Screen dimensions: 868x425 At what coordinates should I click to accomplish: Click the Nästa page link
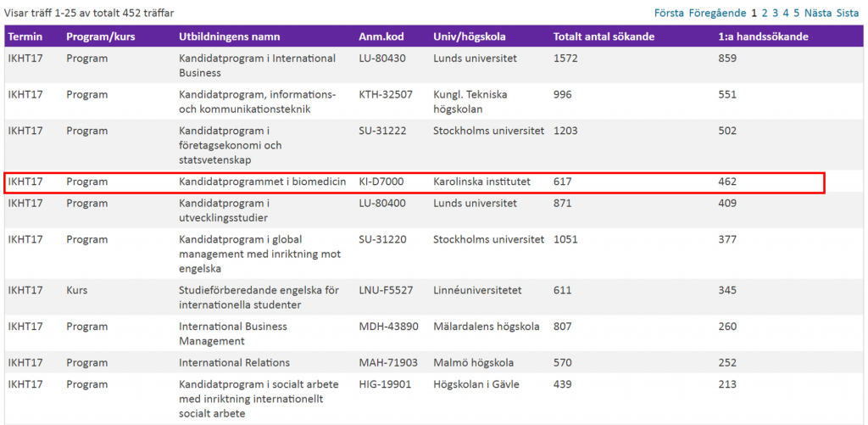tap(818, 13)
